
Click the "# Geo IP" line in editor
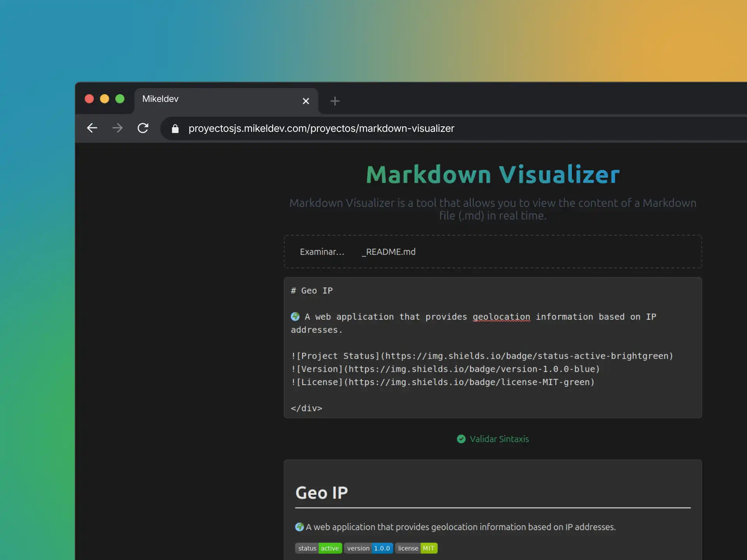tap(312, 290)
